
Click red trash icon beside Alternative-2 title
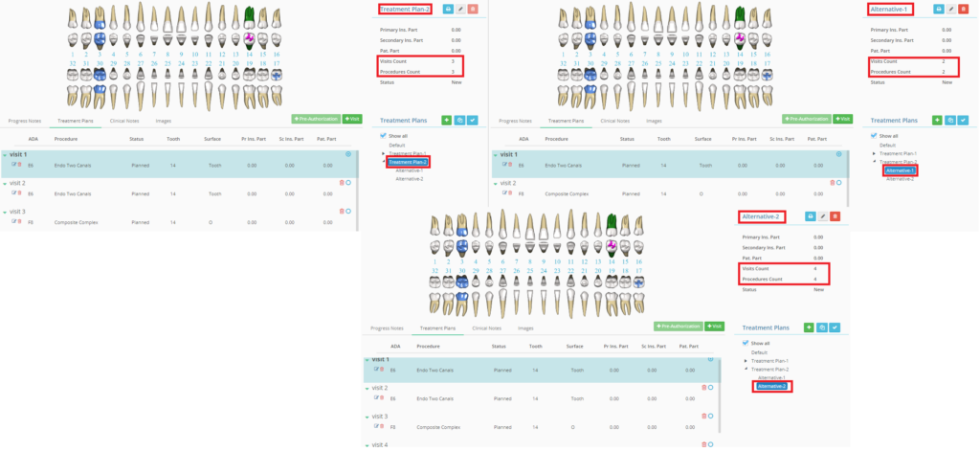835,216
